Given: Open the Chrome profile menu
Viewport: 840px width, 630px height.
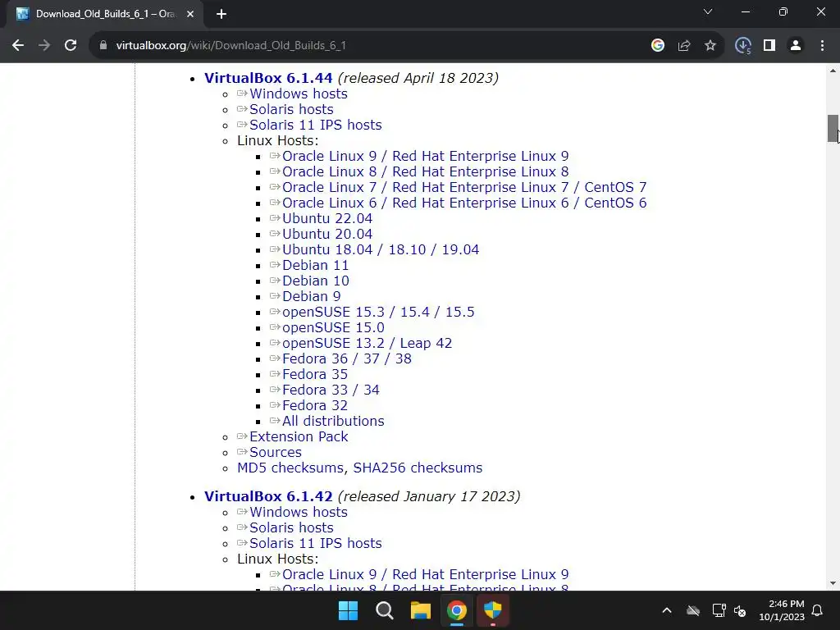Looking at the screenshot, I should [796, 46].
